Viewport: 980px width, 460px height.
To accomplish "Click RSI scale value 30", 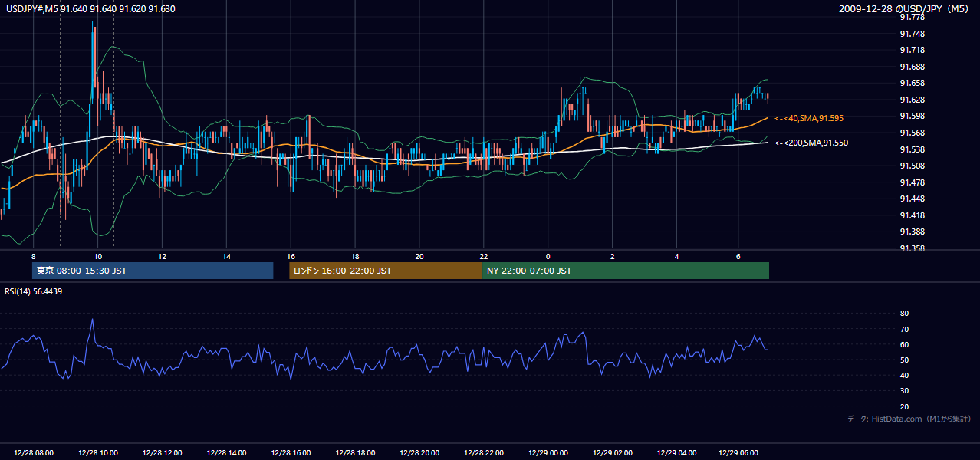I will (904, 391).
